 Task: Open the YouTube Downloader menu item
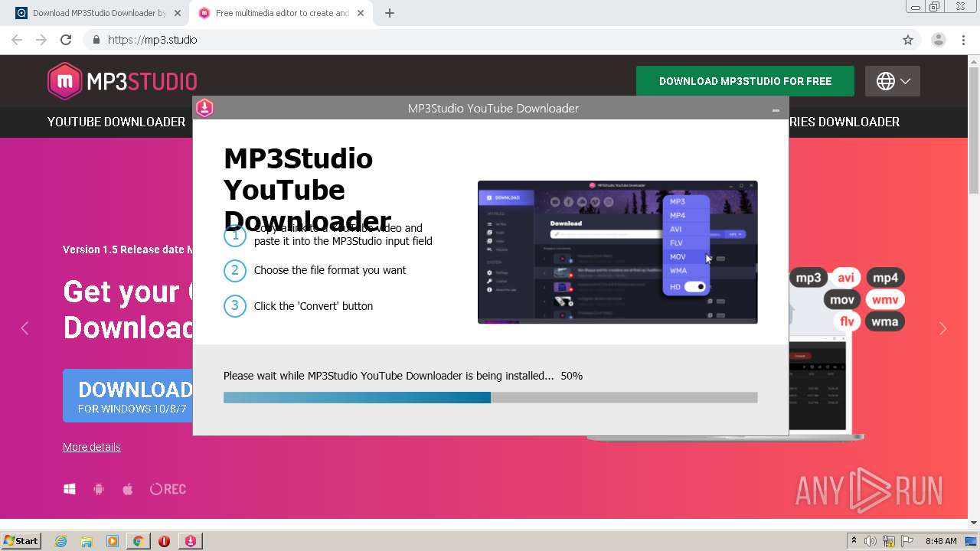click(116, 122)
